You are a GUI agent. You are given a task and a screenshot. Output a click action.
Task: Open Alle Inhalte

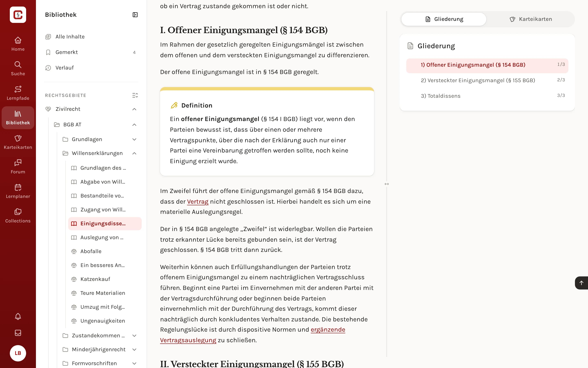pyautogui.click(x=91, y=37)
